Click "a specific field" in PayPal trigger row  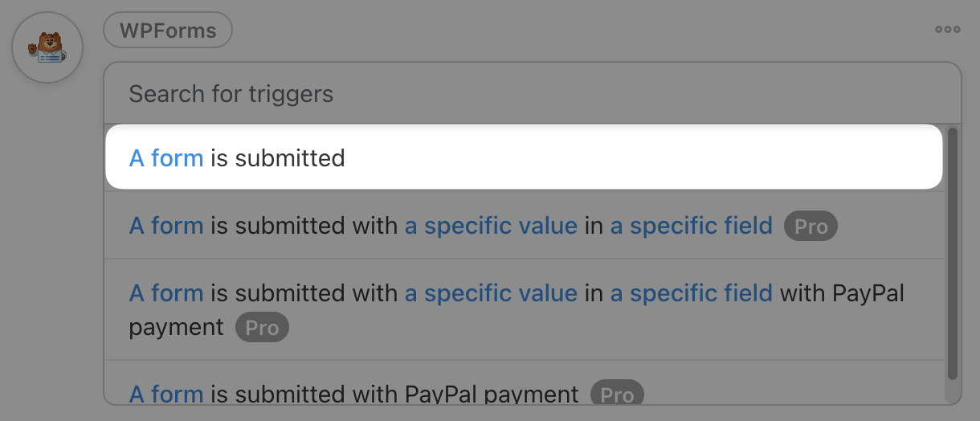[x=691, y=293]
